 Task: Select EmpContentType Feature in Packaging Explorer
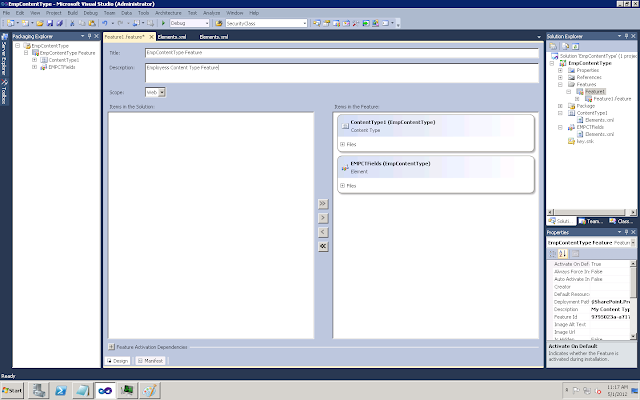pos(67,53)
